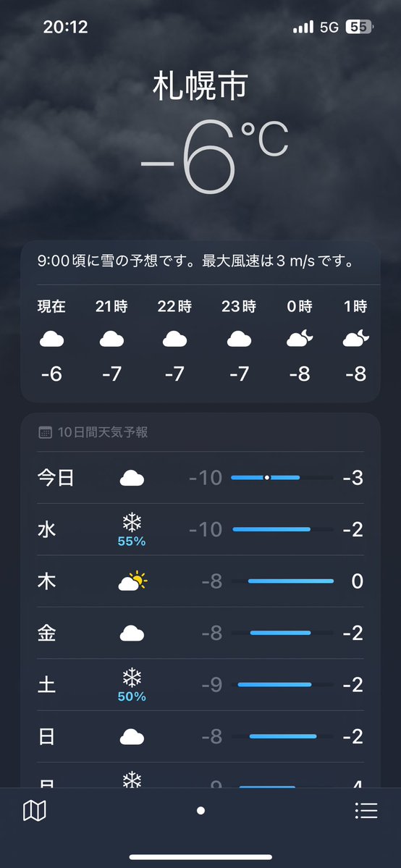Tap the snowflake icon for 水 (Wednesday)
This screenshot has height=868, width=401.
click(132, 522)
